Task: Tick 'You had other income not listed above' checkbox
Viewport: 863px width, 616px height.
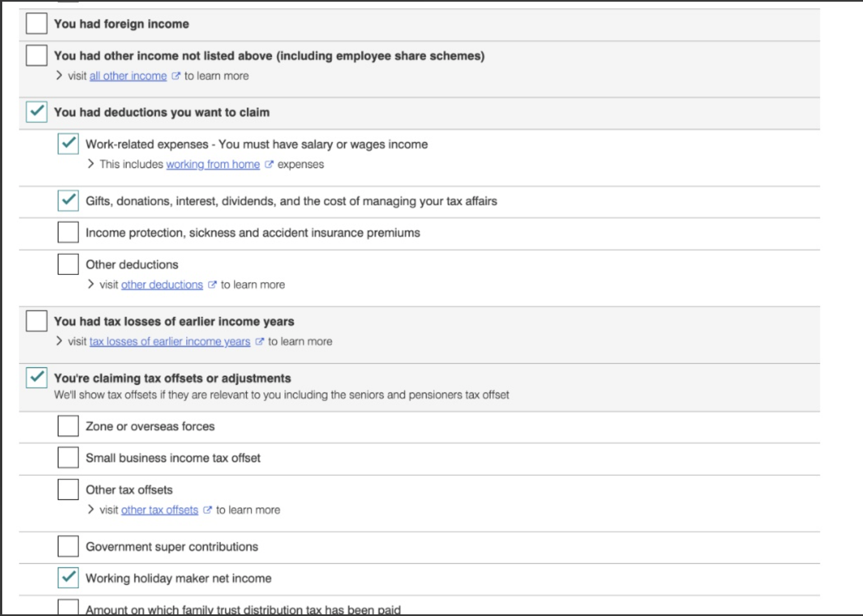Action: pyautogui.click(x=36, y=55)
